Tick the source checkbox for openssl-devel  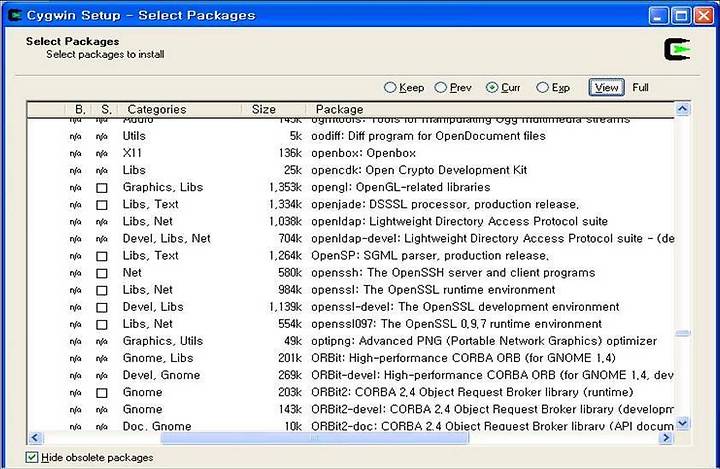coord(102,307)
